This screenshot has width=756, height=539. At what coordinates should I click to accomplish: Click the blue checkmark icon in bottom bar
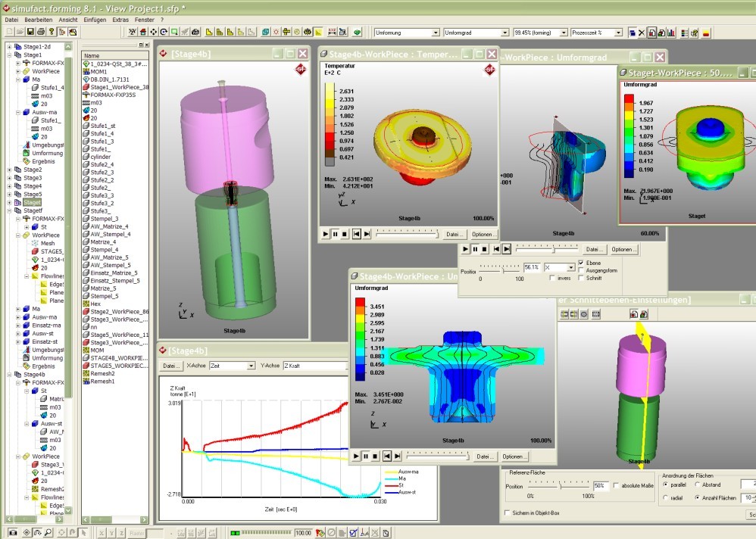[x=354, y=532]
